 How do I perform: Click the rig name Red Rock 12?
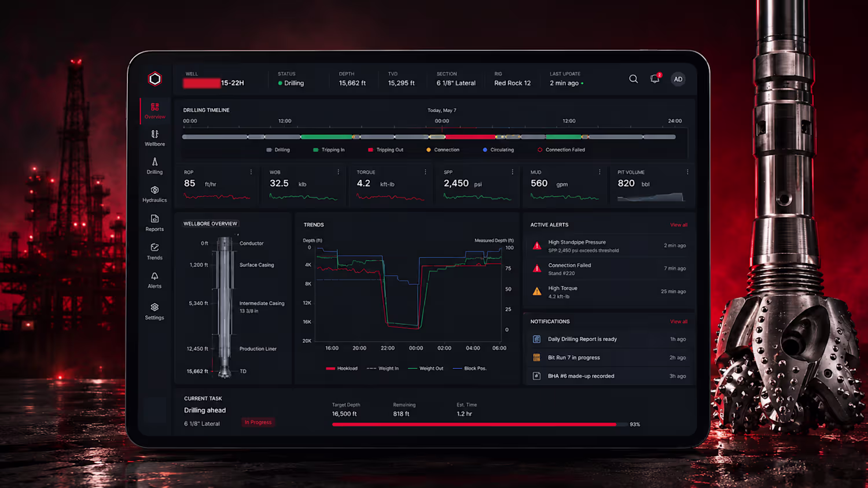pyautogui.click(x=512, y=83)
